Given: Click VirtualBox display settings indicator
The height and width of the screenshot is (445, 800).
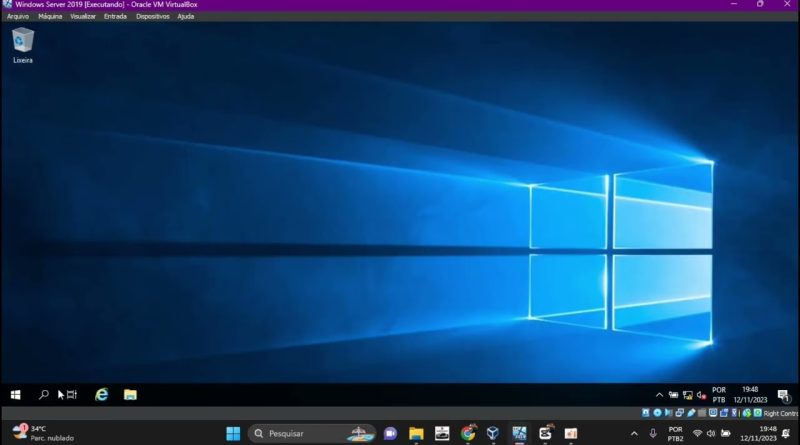Looking at the screenshot, I should click(713, 413).
